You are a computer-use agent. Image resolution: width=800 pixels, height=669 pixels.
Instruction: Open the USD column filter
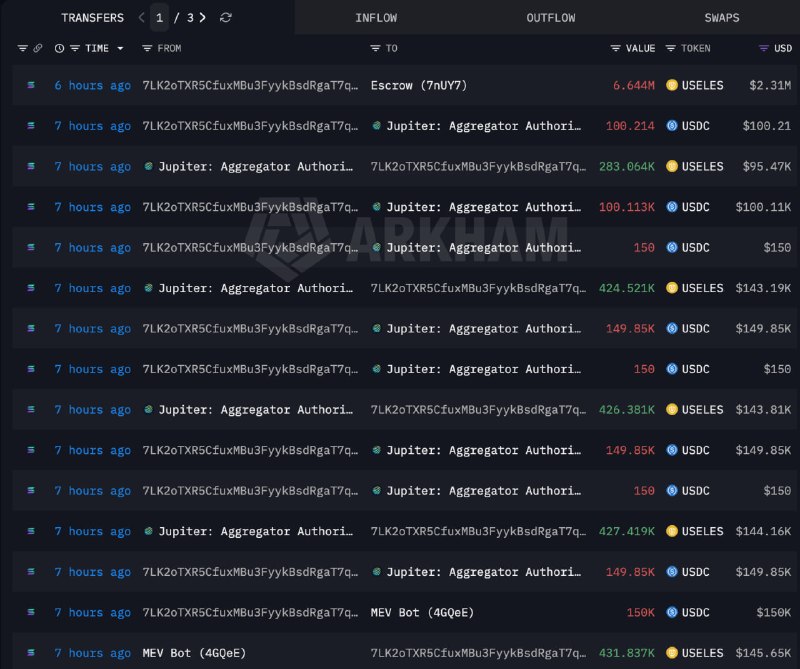coord(763,48)
